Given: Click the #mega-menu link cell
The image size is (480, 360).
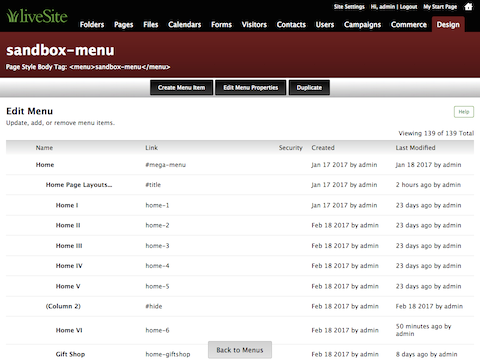Looking at the screenshot, I should click(166, 165).
